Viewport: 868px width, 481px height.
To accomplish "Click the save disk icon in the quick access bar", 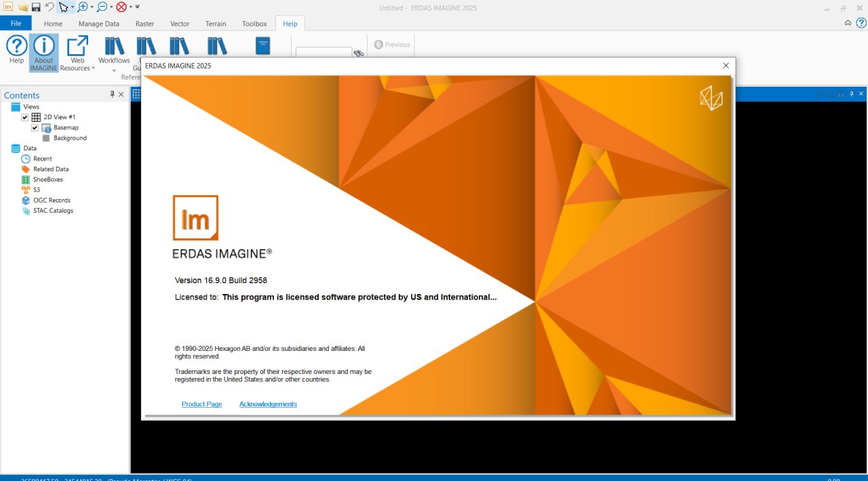I will tap(36, 7).
